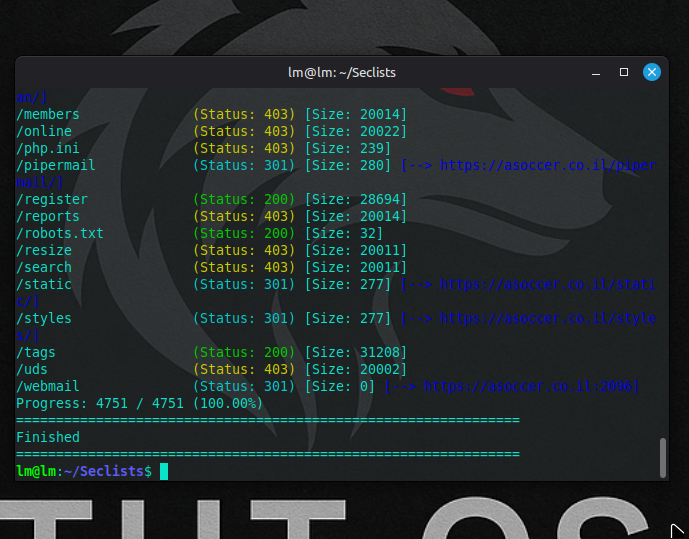Click the /register path text
Viewport: 689px width, 539px height.
52,199
